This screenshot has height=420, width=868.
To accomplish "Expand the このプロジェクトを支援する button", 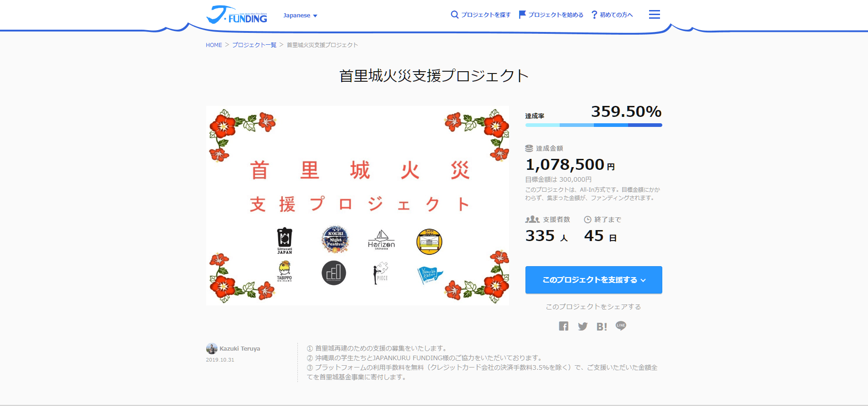I will (593, 280).
